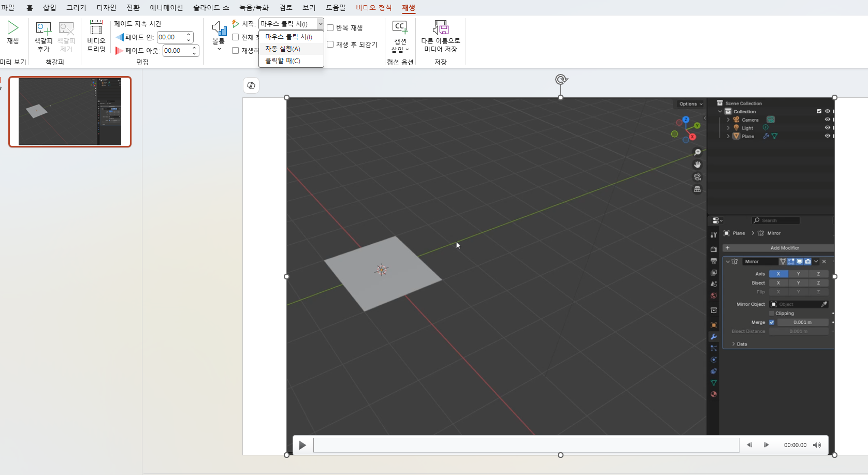Image resolution: width=868 pixels, height=475 pixels.
Task: Switch to the 녹음/녹화 tab
Action: tap(254, 8)
